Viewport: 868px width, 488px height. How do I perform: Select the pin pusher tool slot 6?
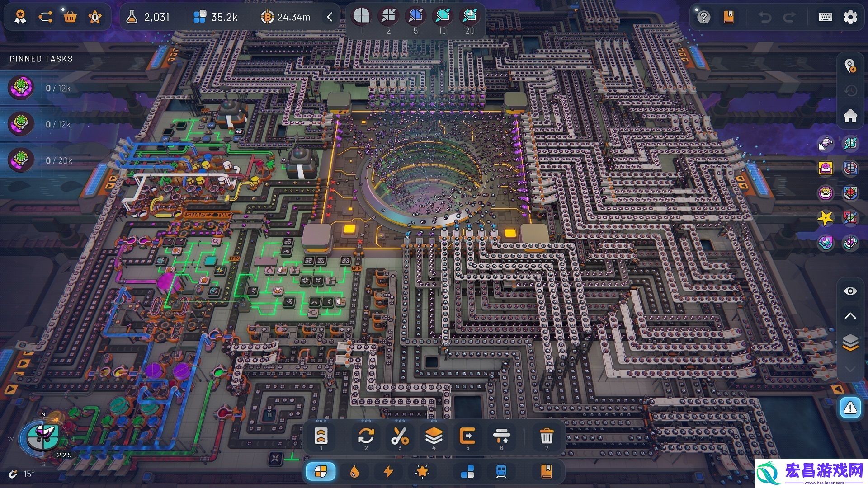[x=501, y=437]
